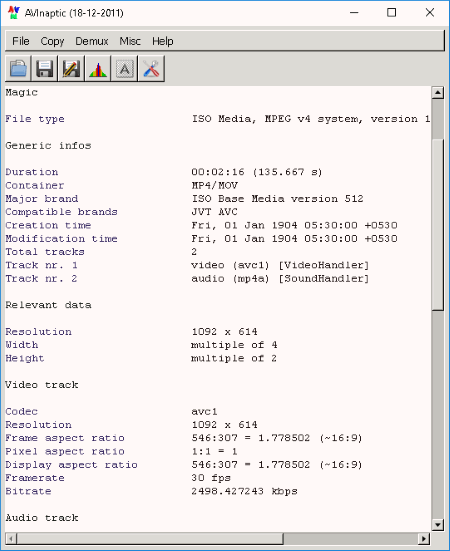
Task: Click the Duration value text
Action: (x=256, y=172)
